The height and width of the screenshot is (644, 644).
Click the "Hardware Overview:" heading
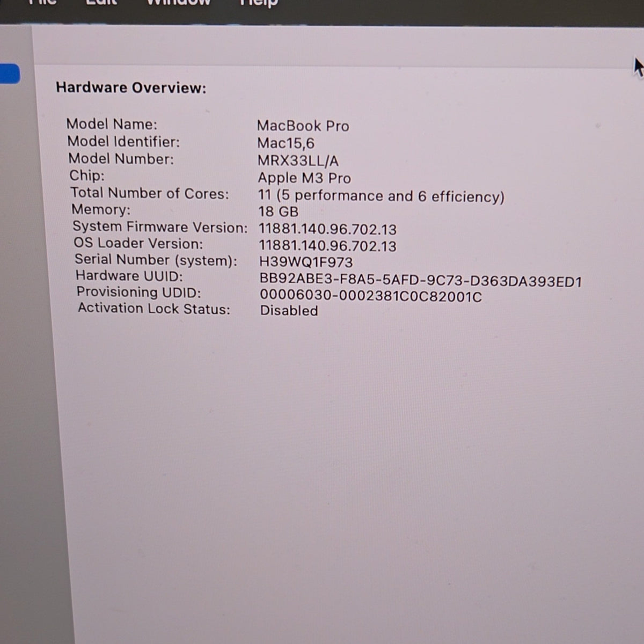tap(131, 87)
